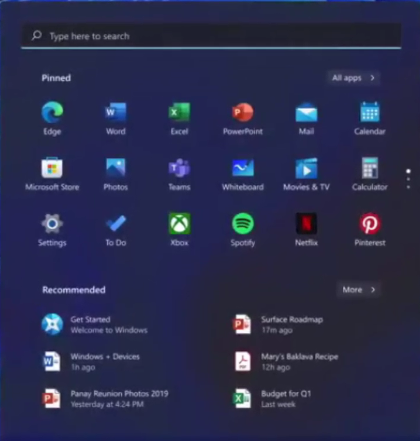Launch the To Do app

tap(116, 229)
